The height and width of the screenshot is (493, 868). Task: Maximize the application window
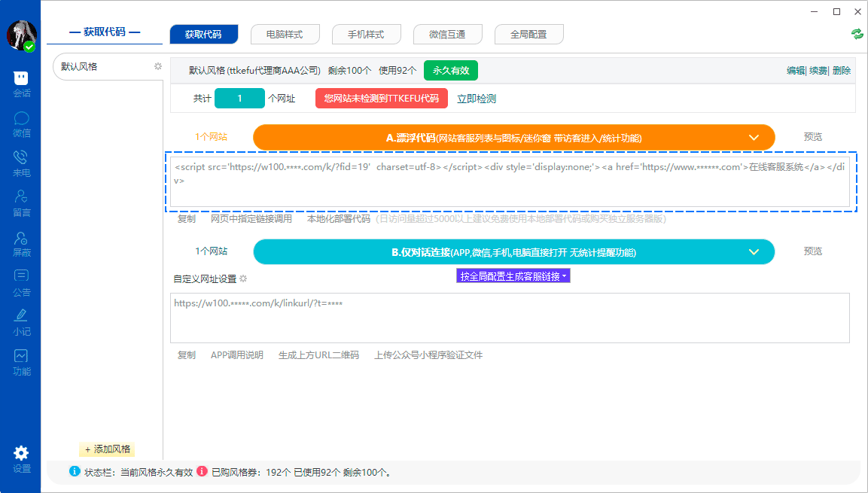click(x=837, y=11)
